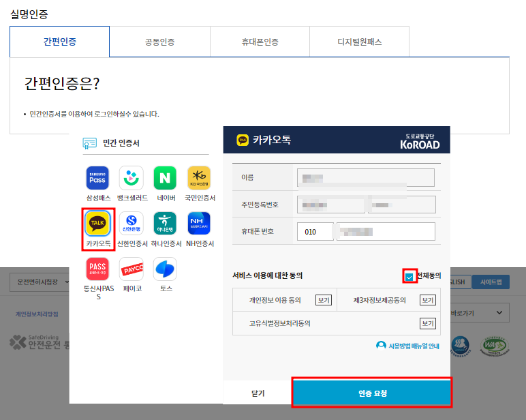
Task: Click the 닫기 button
Action: 258,393
